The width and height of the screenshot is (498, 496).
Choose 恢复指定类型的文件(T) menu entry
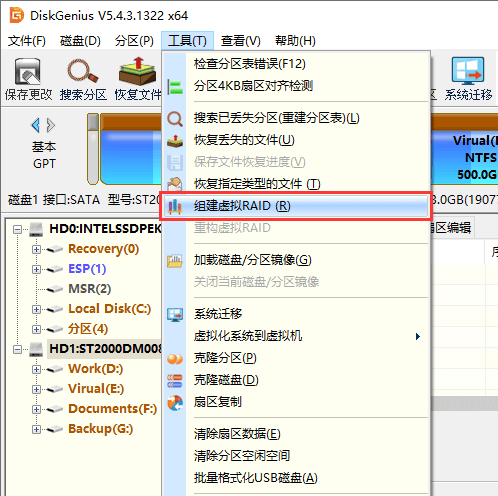point(295,184)
